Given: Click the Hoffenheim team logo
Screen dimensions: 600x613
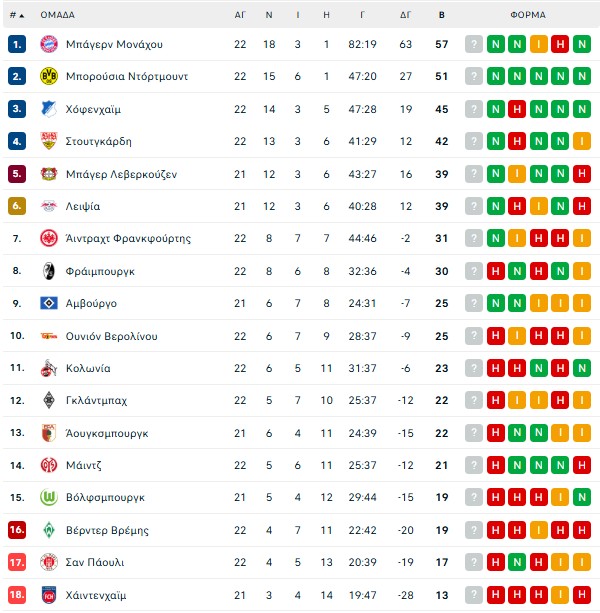Looking at the screenshot, I should tap(48, 109).
